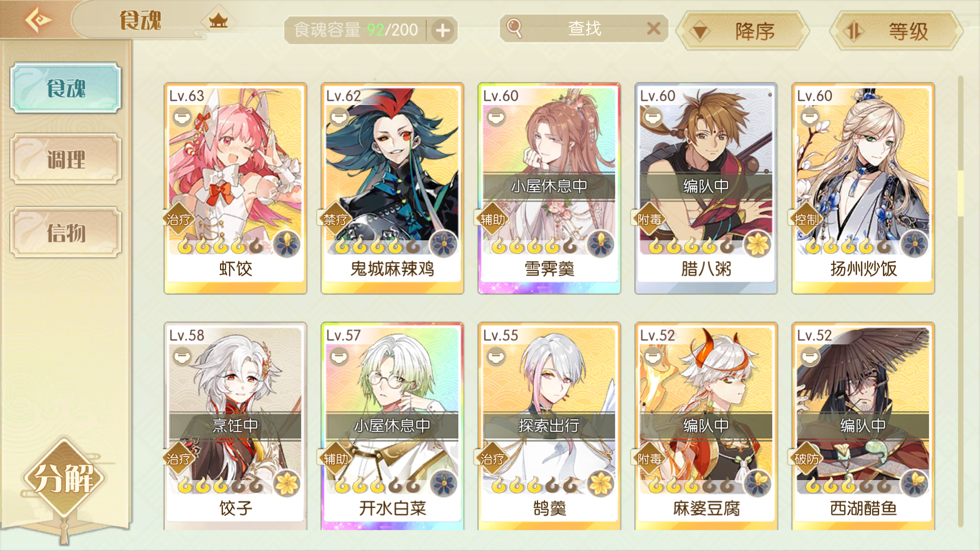The image size is (980, 551).
Task: Switch the 降序 sort order dropdown
Action: [743, 32]
